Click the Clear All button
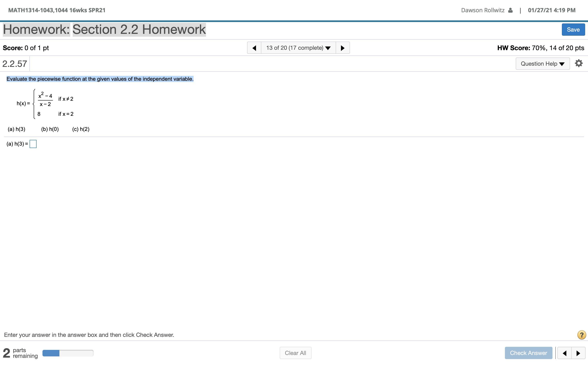Screen dimensions: 588x367 tap(295, 353)
